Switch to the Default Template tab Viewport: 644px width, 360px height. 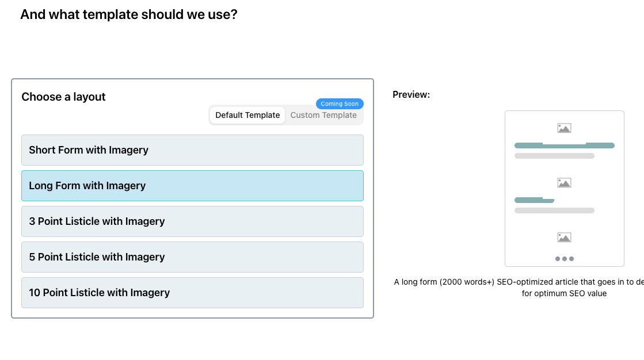tap(247, 115)
